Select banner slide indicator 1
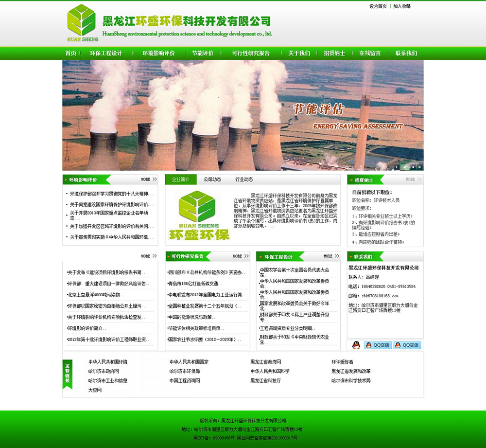Screen dimensions: 486x448 pos(397,167)
